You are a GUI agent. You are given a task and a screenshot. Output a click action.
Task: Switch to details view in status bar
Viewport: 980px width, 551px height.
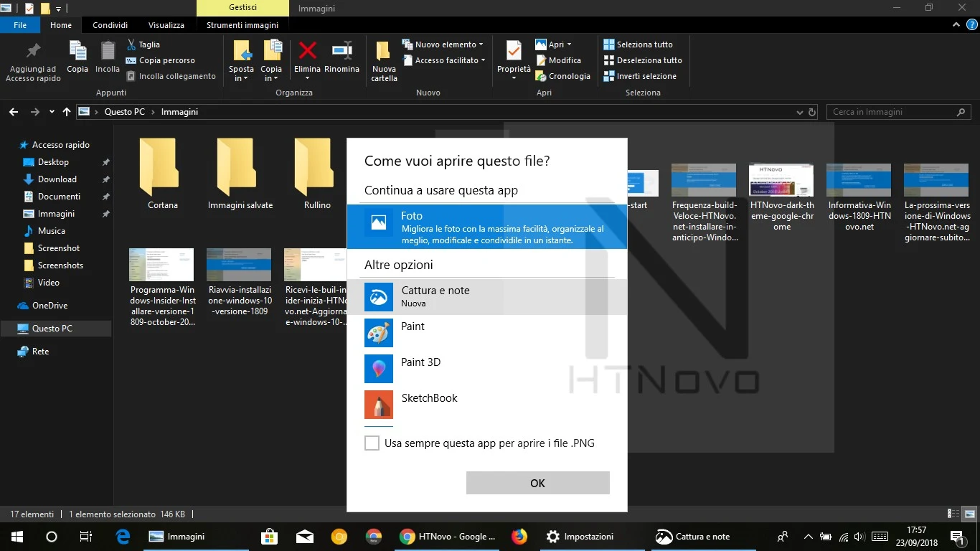click(953, 514)
